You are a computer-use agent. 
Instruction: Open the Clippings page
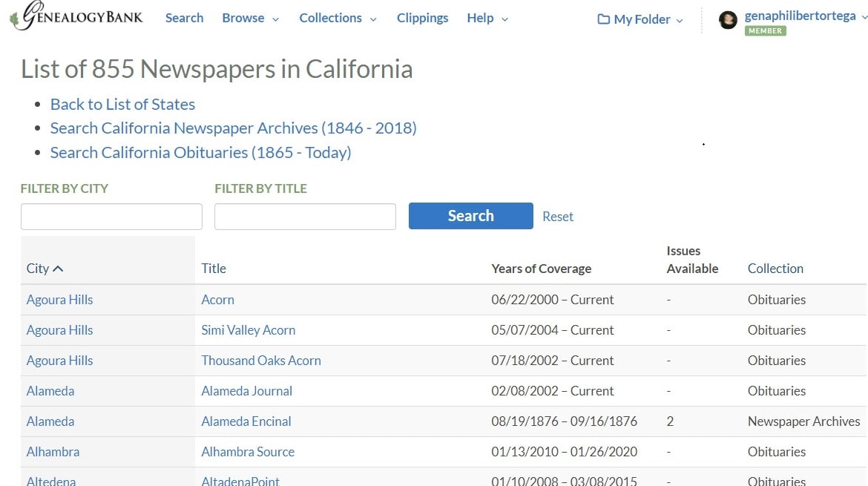[422, 18]
